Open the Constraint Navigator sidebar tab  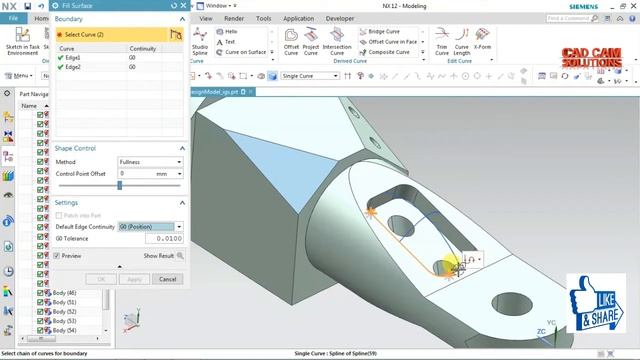pyautogui.click(x=8, y=136)
